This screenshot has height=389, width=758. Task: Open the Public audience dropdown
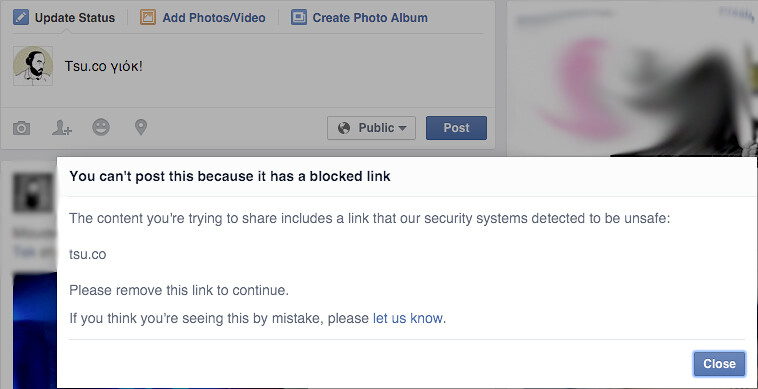[x=371, y=128]
